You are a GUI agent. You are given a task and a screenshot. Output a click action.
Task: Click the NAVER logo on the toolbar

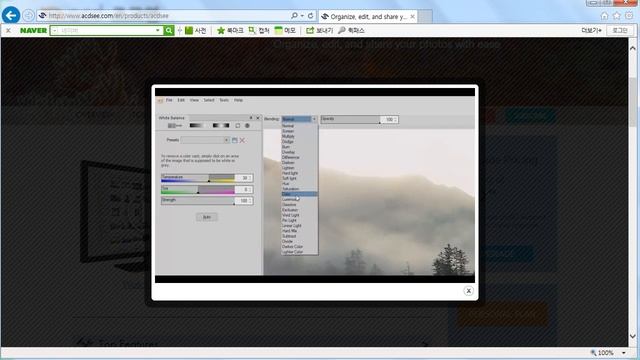pos(33,30)
